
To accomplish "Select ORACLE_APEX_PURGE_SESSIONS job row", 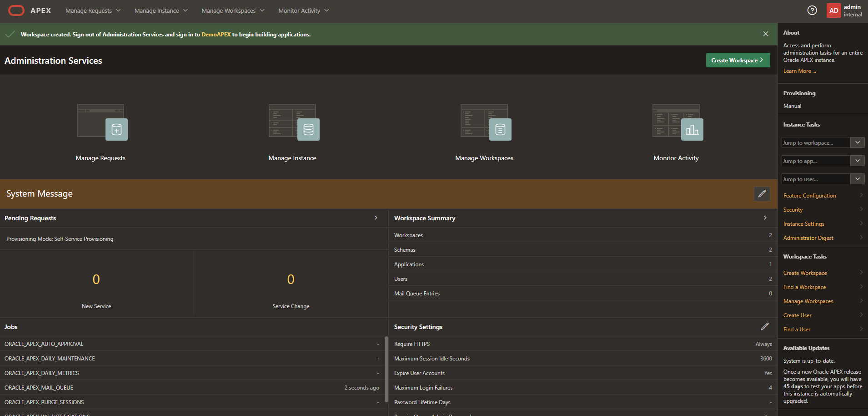I will [x=192, y=402].
